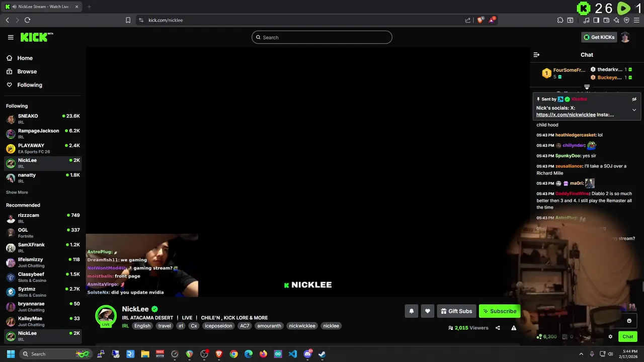
Task: Open nanatty's channel from Following list
Action: point(43,178)
